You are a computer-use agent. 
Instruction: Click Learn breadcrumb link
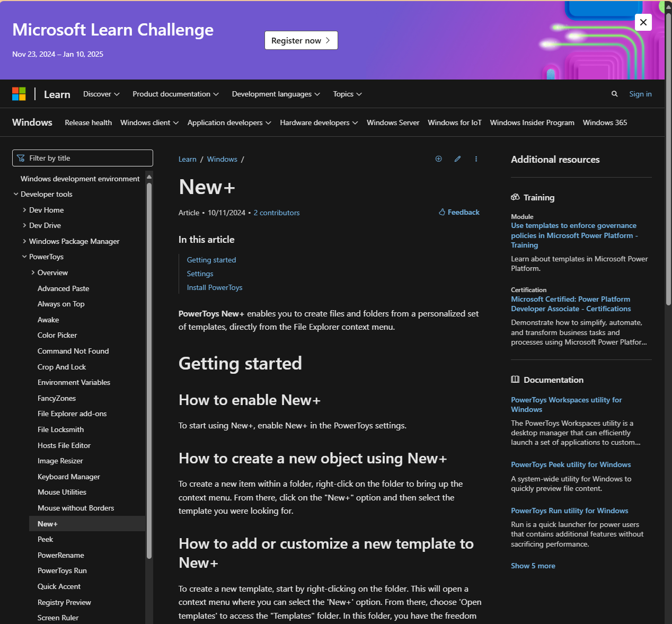[x=187, y=159]
